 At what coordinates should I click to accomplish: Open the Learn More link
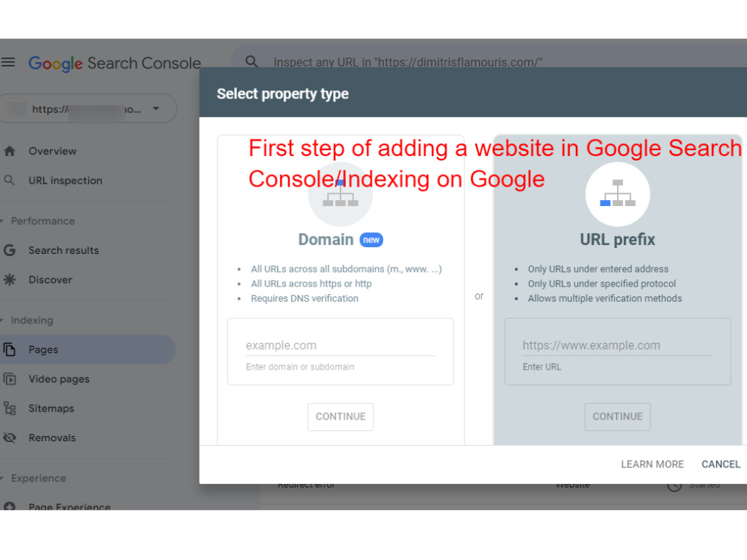tap(652, 464)
